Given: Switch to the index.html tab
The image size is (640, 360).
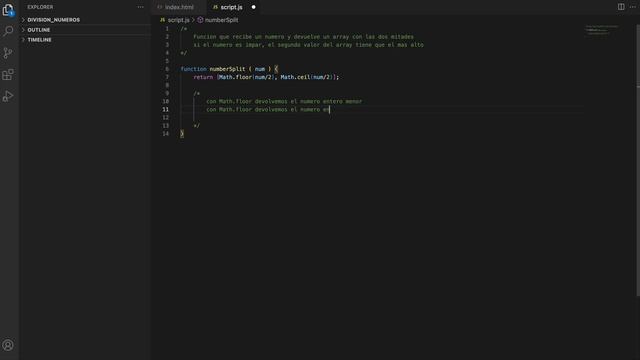Looking at the screenshot, I should (x=179, y=7).
